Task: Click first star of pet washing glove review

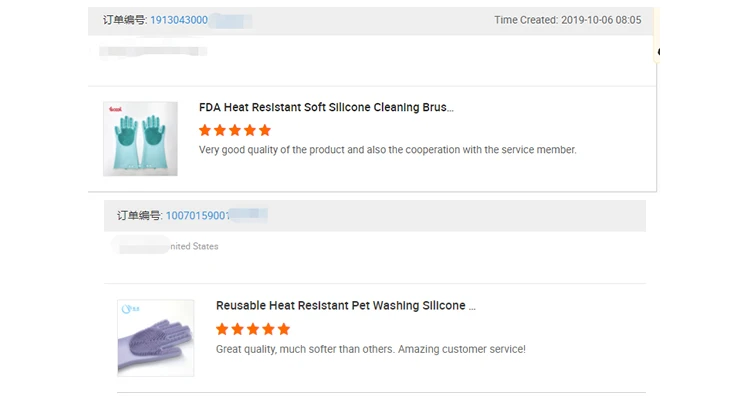Action: click(x=222, y=328)
